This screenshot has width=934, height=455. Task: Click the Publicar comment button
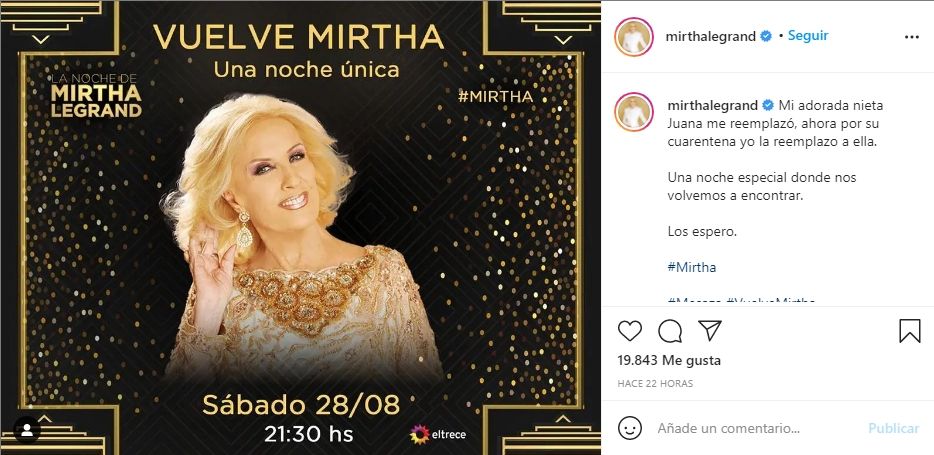click(893, 428)
